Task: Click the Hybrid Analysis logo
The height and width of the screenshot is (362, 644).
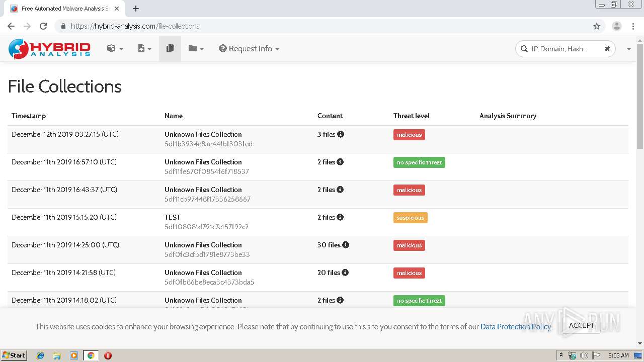Action: click(x=49, y=49)
